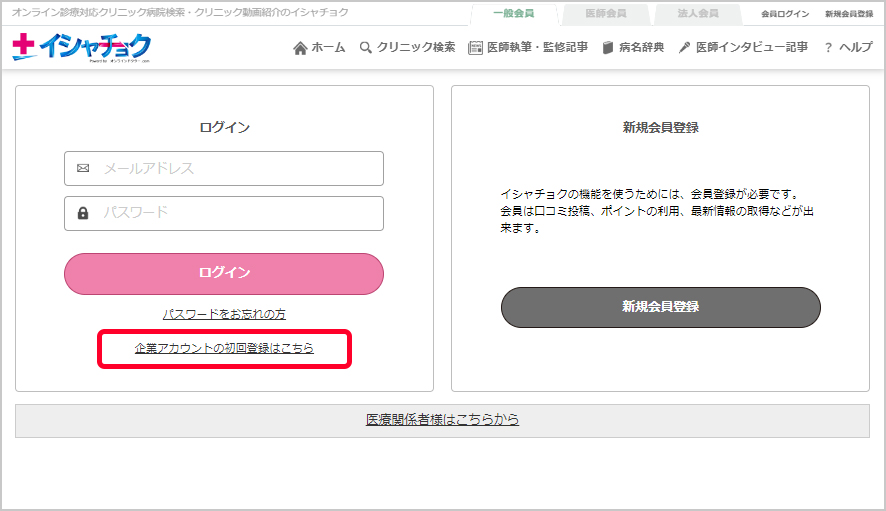Click 会員ログイン in the top bar
The image size is (886, 511).
(x=785, y=14)
